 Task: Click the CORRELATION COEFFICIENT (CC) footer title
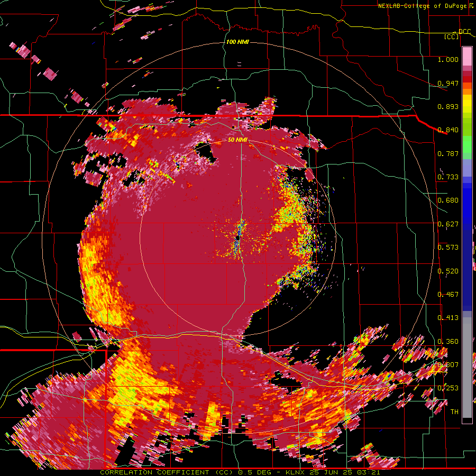pos(167,472)
